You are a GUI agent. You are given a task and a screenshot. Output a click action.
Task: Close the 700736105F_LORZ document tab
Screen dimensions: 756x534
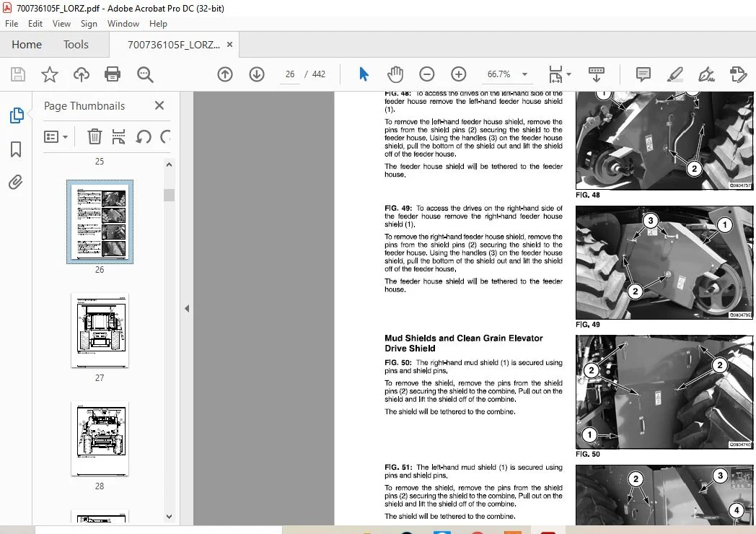(x=229, y=44)
